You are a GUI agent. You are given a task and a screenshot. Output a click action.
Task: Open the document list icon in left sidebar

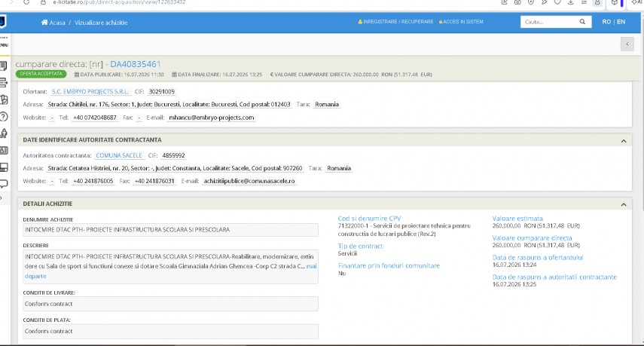[x=4, y=66]
